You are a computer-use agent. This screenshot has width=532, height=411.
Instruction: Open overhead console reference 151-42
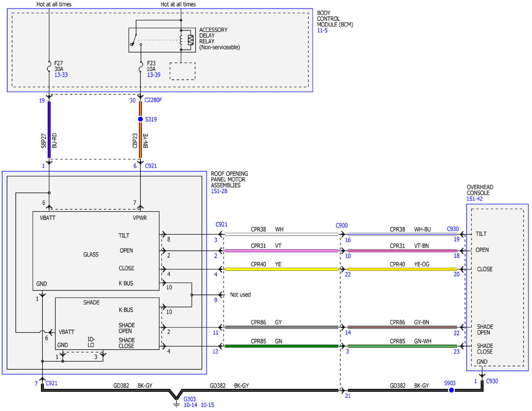coord(474,199)
